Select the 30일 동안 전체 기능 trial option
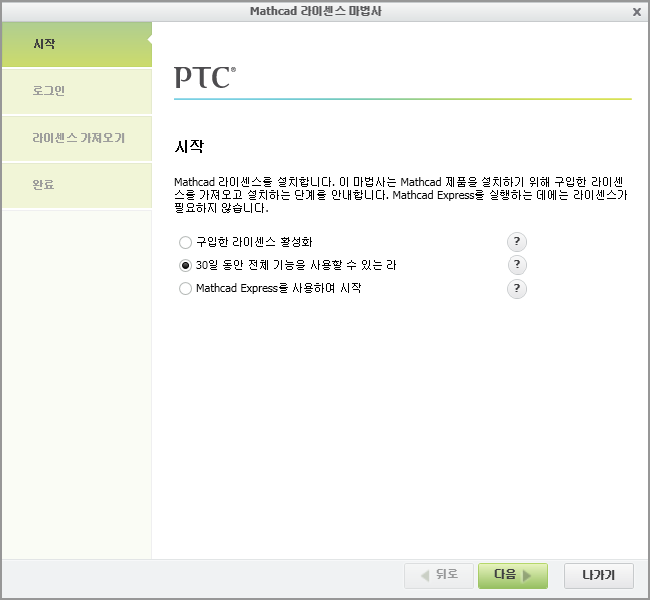 point(185,265)
